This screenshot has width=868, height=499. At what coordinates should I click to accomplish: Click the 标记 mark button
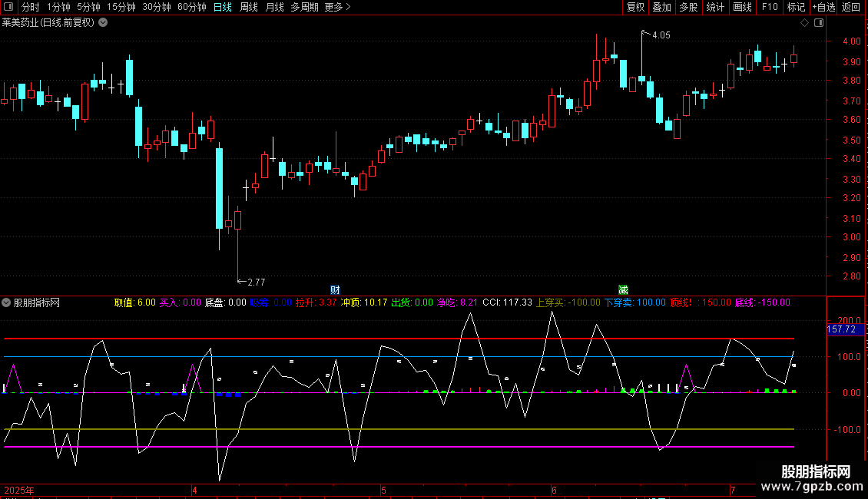point(796,7)
